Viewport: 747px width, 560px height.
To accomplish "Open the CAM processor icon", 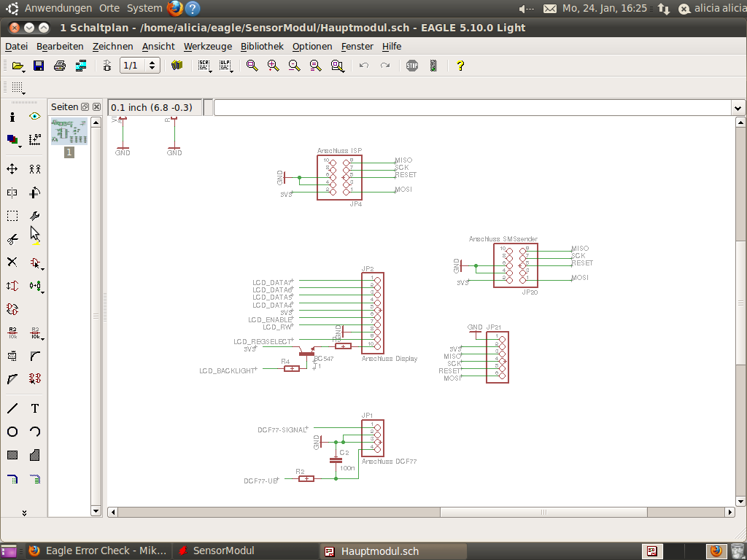I will click(x=81, y=66).
